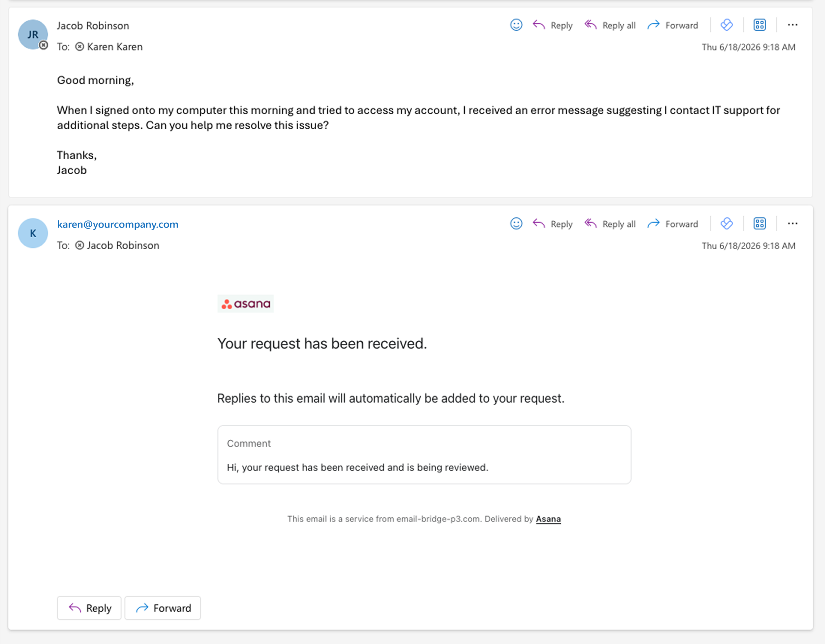Click the K avatar for karen@yourcompany.com
This screenshot has width=825, height=644.
[x=33, y=233]
